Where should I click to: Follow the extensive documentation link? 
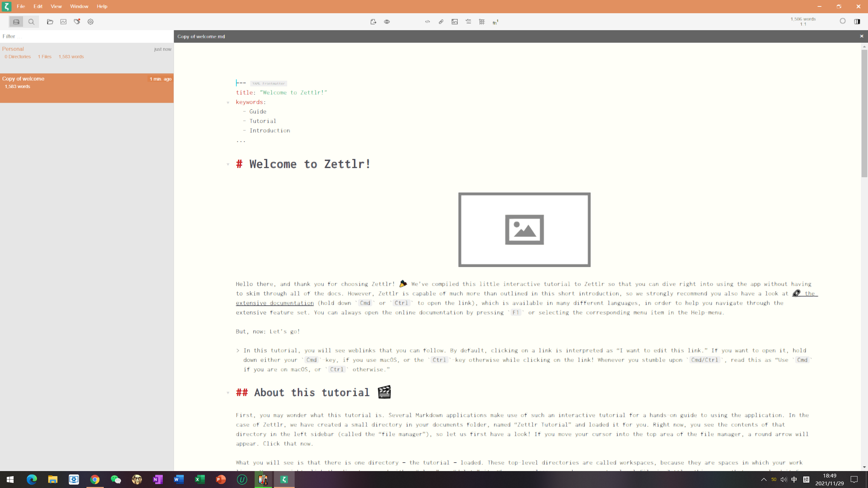click(275, 303)
